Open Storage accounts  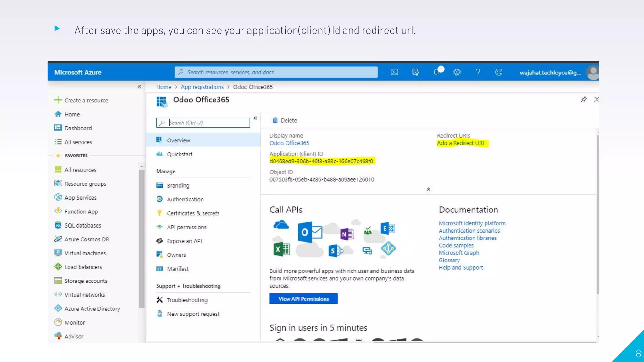click(81, 281)
